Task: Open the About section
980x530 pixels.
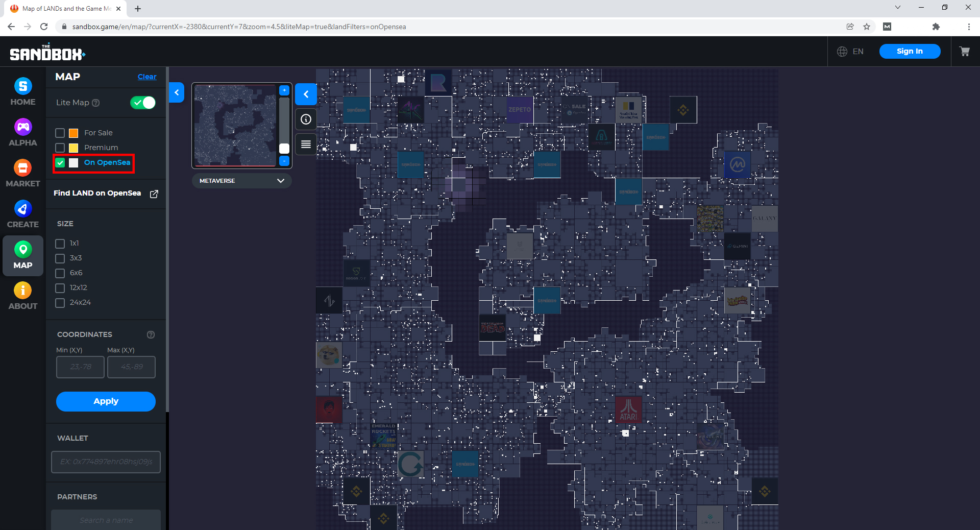Action: pyautogui.click(x=23, y=296)
